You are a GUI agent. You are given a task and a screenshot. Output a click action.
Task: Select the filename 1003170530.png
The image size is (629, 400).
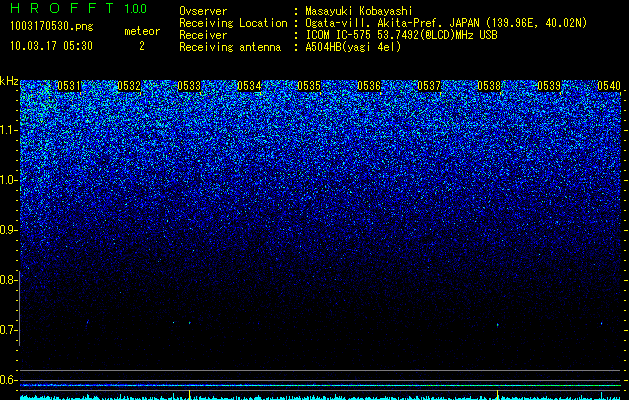point(52,27)
